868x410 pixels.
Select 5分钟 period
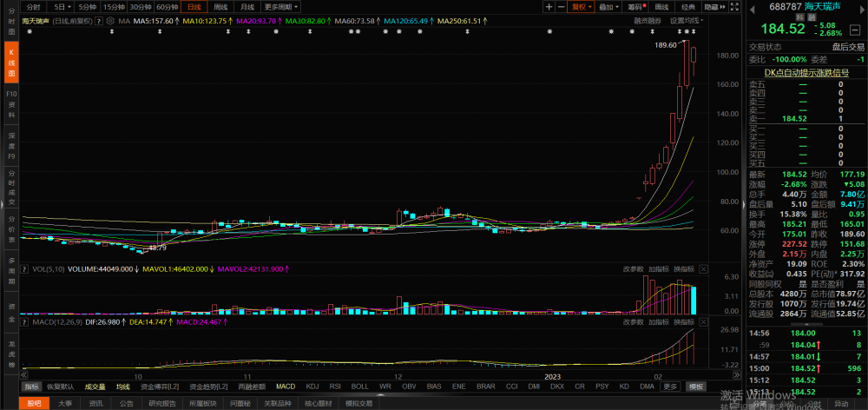coord(88,7)
